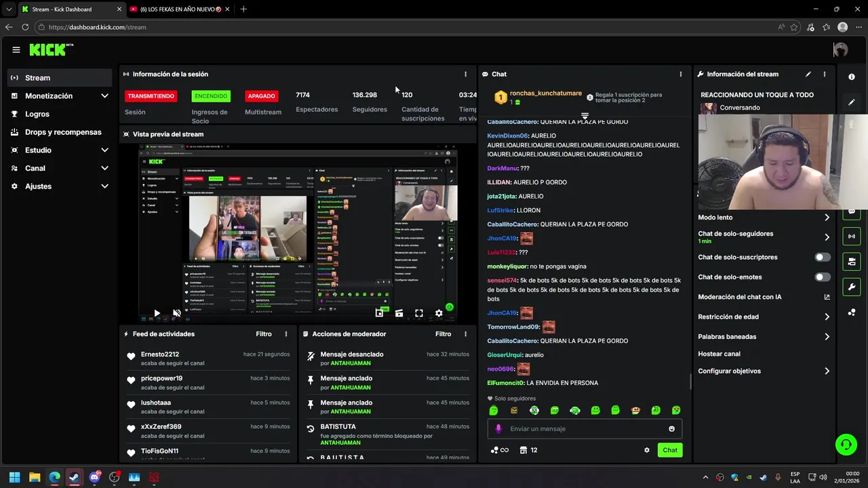Open the Chat panel options menu

[681, 74]
